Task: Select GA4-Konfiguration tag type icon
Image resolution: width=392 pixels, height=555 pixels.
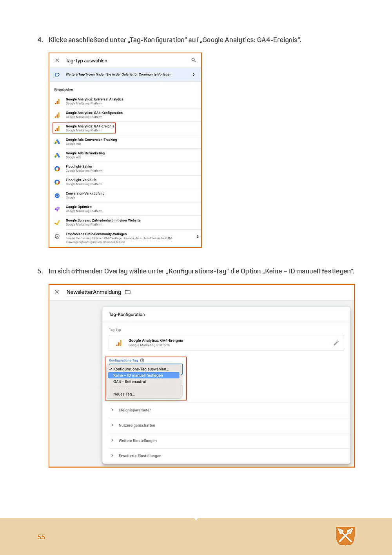Action: coord(57,115)
